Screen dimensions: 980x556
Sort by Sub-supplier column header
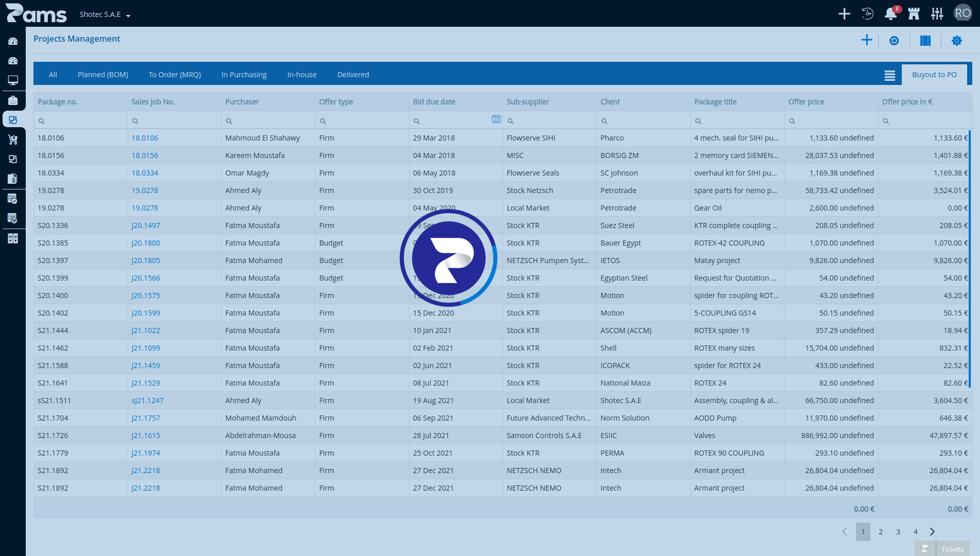549,102
